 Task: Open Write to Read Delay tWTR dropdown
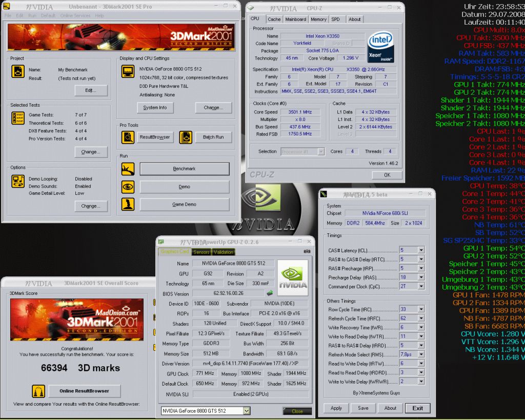pos(421,336)
